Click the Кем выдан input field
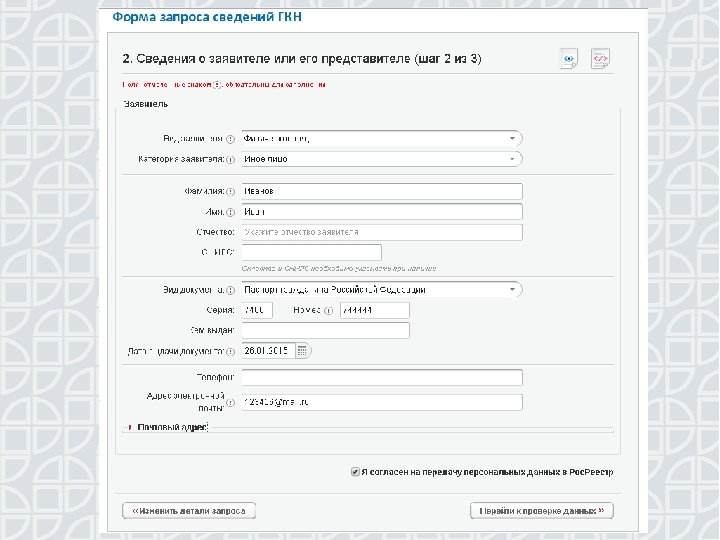The width and height of the screenshot is (720, 540). click(325, 330)
